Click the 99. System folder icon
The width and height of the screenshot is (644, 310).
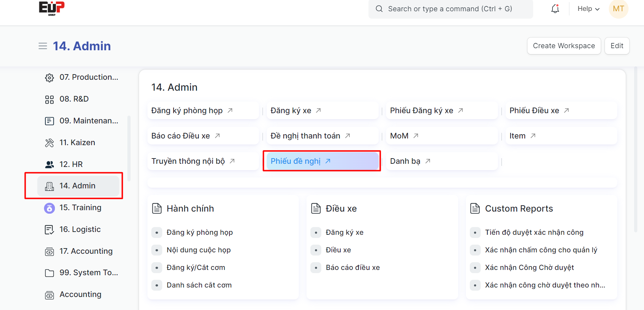[50, 273]
